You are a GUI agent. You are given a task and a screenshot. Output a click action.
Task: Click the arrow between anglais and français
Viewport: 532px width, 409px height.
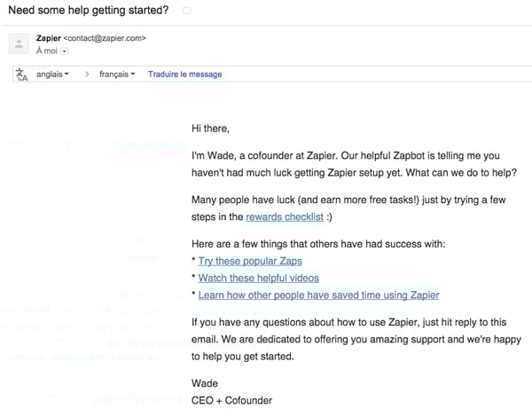pyautogui.click(x=87, y=74)
